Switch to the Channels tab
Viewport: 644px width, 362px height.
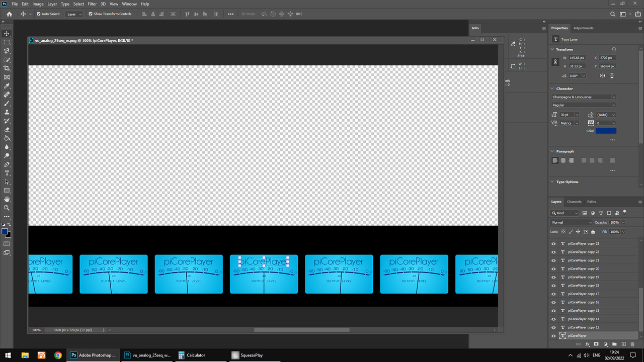(x=574, y=202)
